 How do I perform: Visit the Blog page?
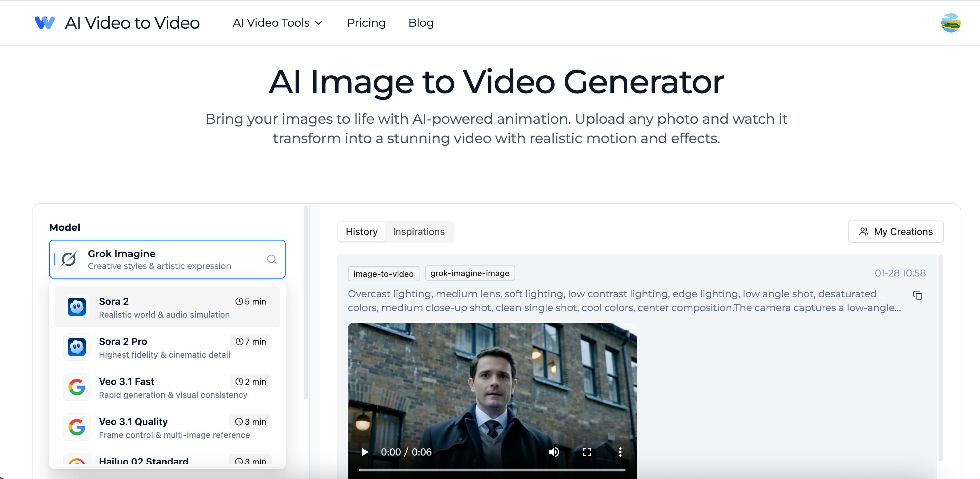click(421, 22)
